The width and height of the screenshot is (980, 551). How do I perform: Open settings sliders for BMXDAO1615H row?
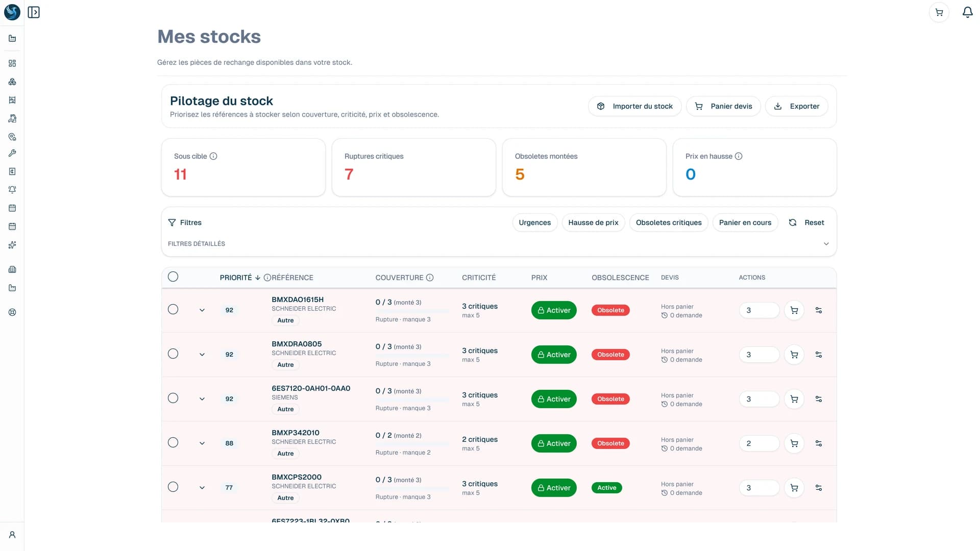(819, 310)
